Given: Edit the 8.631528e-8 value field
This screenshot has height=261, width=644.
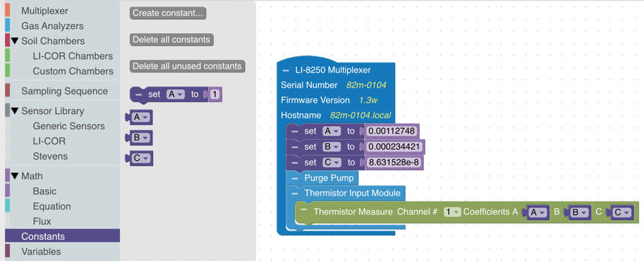Looking at the screenshot, I should pos(394,163).
